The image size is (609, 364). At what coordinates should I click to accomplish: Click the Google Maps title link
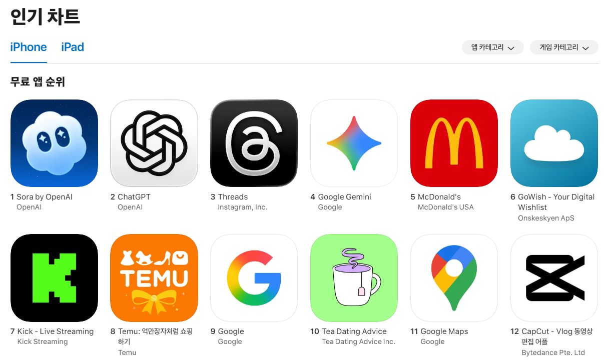(x=444, y=331)
